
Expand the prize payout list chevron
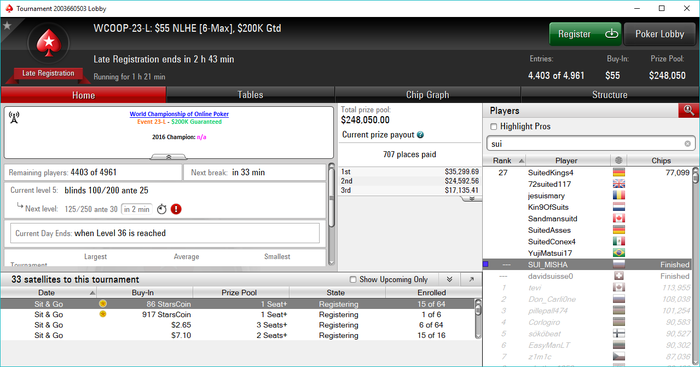[x=471, y=199]
